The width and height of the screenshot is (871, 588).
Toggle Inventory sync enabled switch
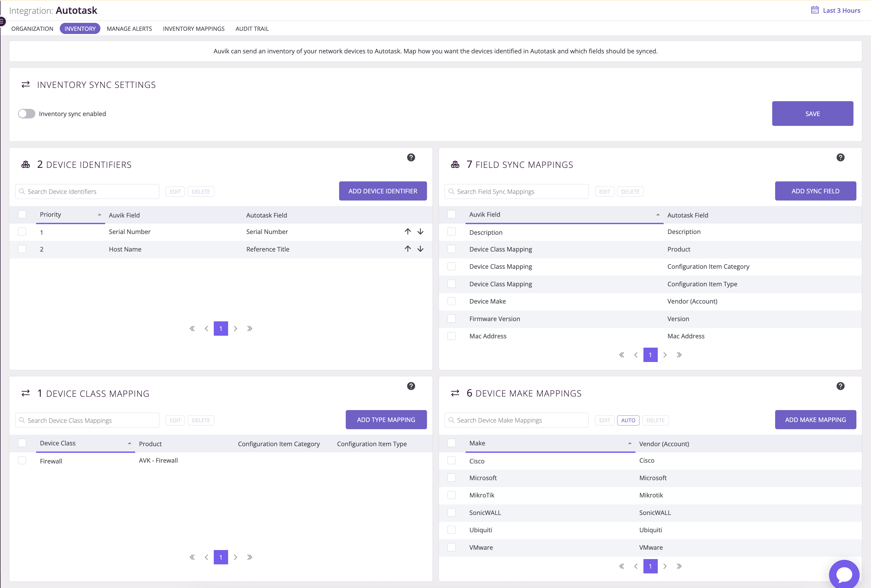click(27, 114)
